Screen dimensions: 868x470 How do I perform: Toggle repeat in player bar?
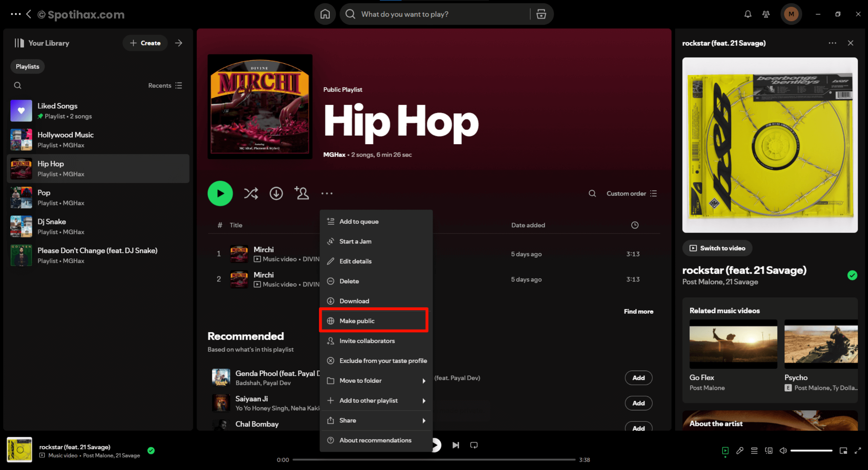click(x=474, y=445)
